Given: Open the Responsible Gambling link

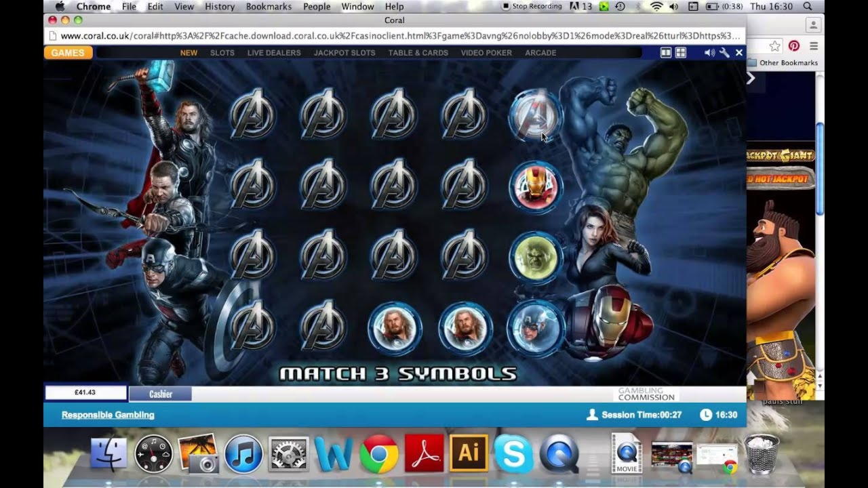Looking at the screenshot, I should point(108,415).
